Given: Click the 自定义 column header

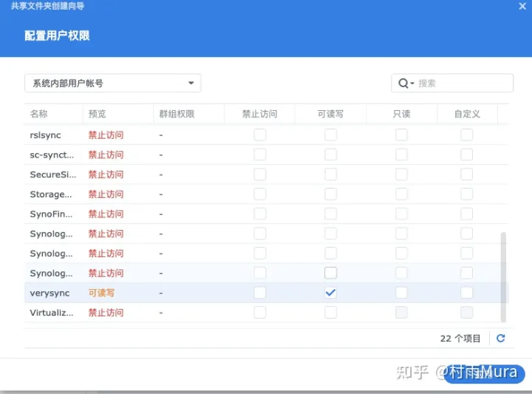Looking at the screenshot, I should point(467,114).
